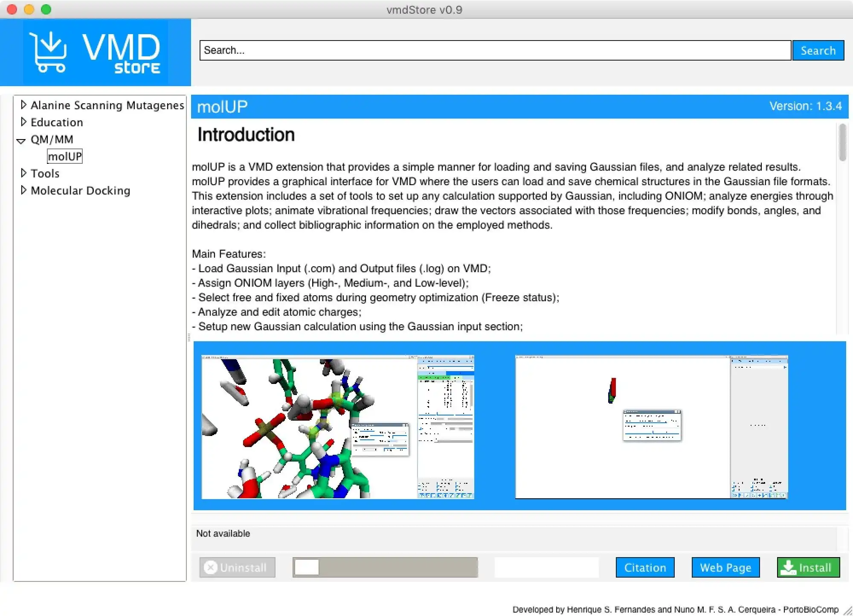
Task: Click the Uninstall button icon
Action: [x=211, y=567]
